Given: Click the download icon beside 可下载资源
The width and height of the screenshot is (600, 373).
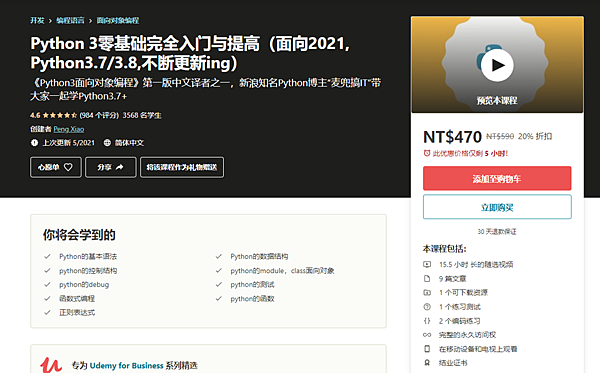Looking at the screenshot, I should (x=427, y=293).
